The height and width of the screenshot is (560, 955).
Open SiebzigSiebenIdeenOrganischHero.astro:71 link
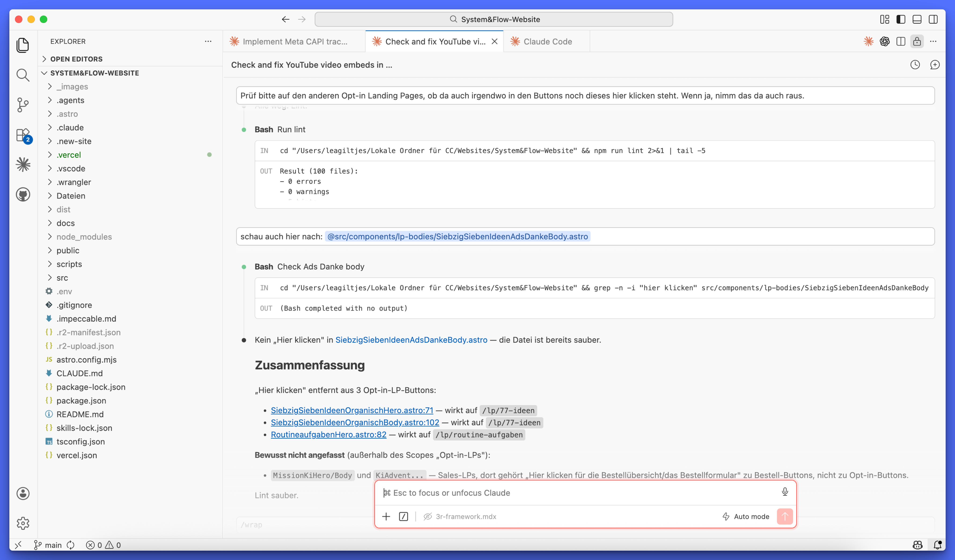click(352, 410)
